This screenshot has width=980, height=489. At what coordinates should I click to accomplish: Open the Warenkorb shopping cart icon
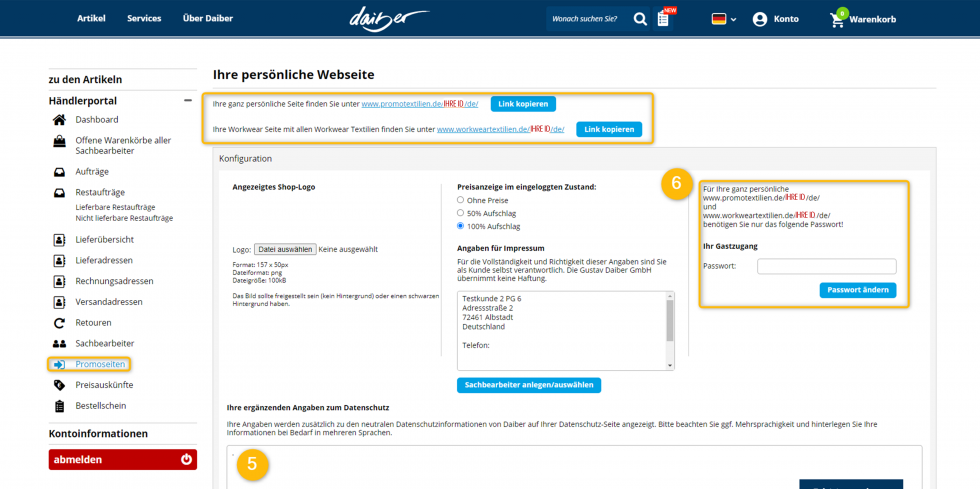point(837,19)
